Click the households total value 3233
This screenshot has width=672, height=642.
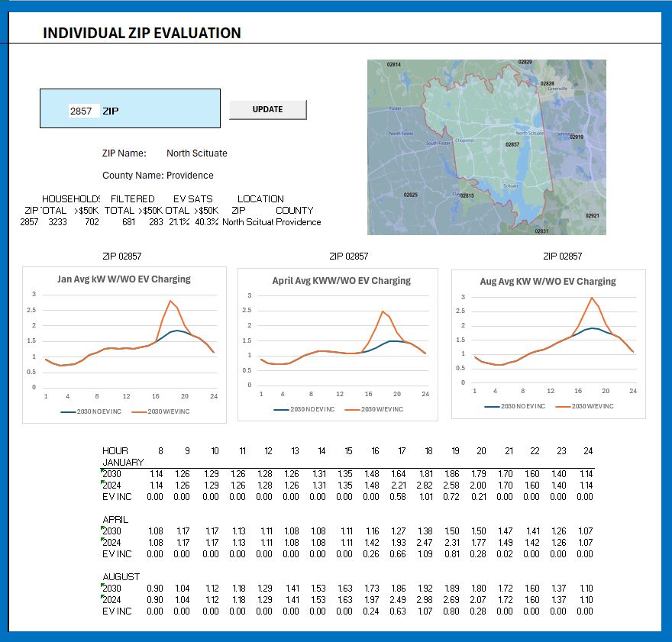pos(57,222)
